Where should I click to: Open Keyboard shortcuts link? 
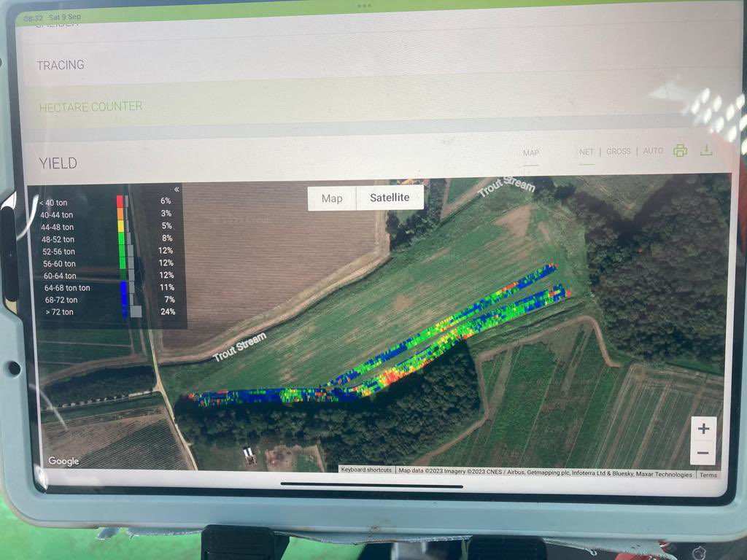pos(366,470)
